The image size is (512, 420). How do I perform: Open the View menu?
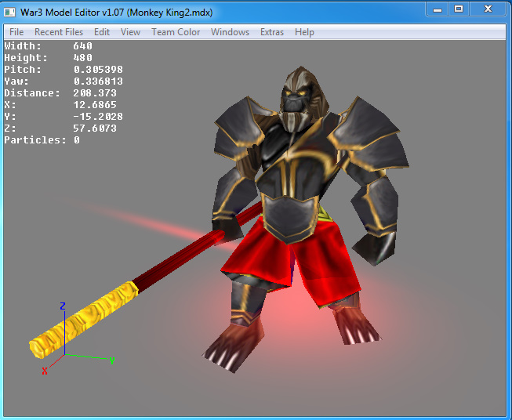pyautogui.click(x=130, y=32)
